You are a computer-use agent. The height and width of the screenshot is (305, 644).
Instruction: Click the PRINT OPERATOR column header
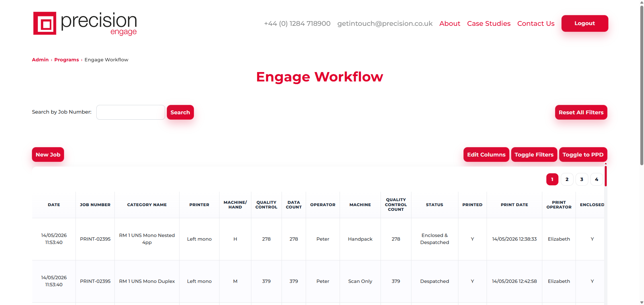tap(559, 205)
